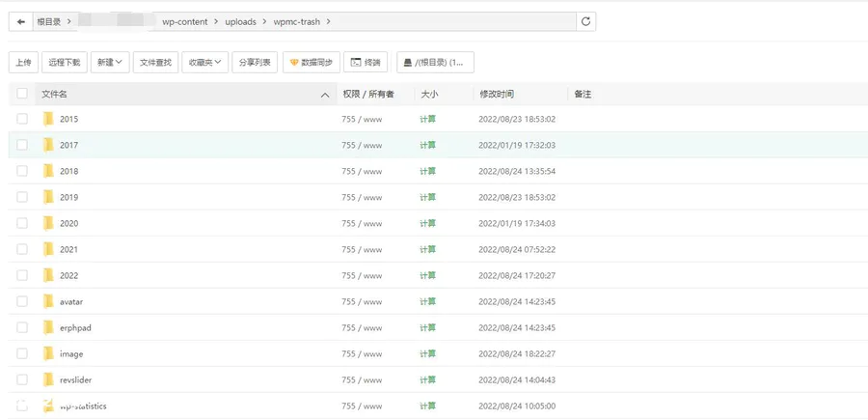Sort by 大小 column header
868x420 pixels.
tap(429, 95)
